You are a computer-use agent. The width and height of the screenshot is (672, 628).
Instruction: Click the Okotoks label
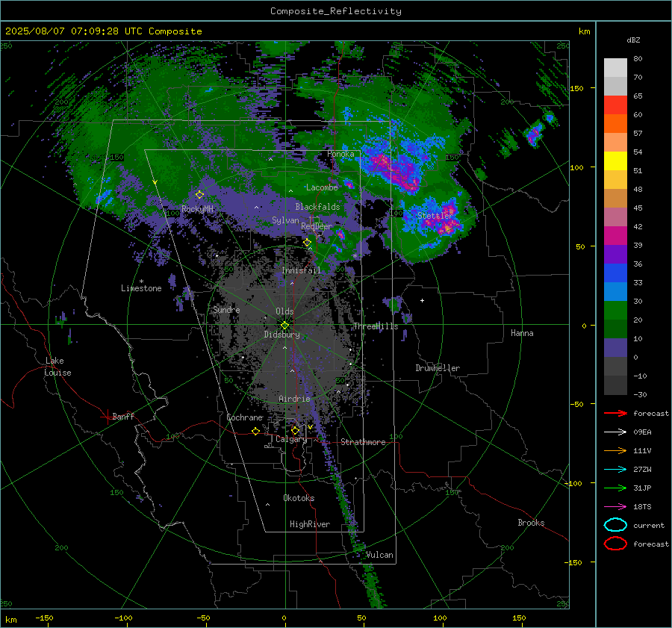click(x=299, y=498)
